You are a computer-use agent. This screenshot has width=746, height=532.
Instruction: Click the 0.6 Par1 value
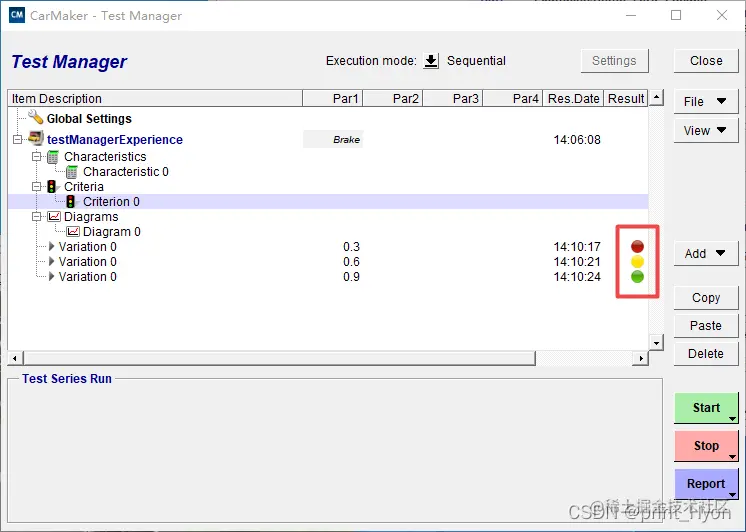pos(352,262)
